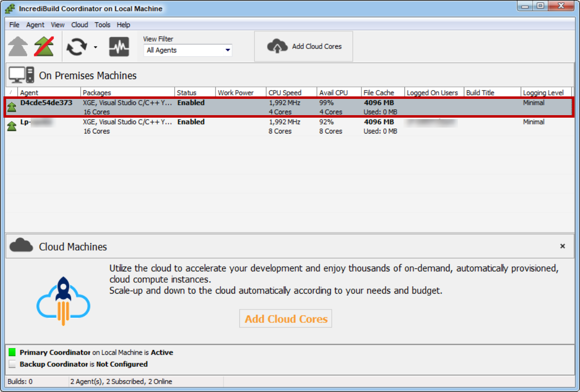Sort by the Agent column header
580x392 pixels.
(48, 92)
